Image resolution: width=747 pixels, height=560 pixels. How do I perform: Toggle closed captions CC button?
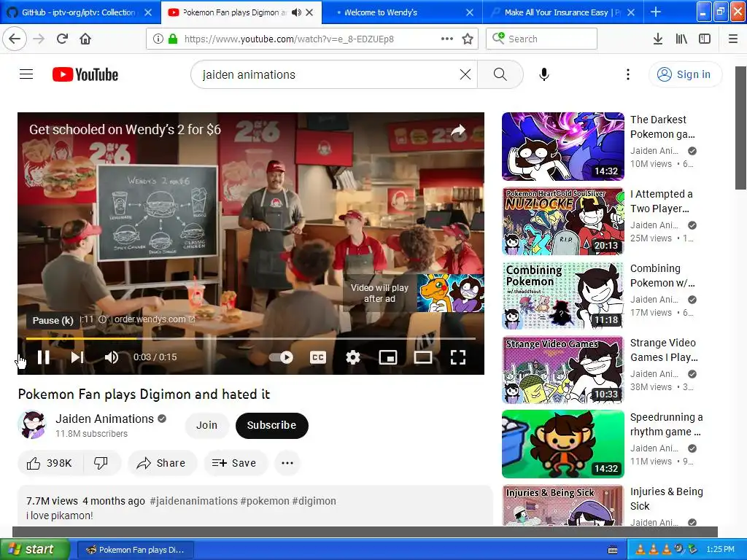click(x=318, y=357)
